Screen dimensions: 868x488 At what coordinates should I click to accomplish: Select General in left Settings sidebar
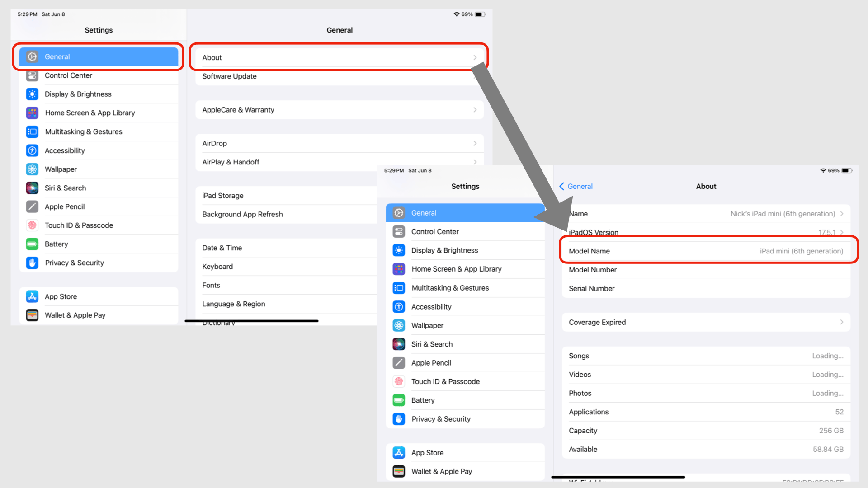click(99, 57)
